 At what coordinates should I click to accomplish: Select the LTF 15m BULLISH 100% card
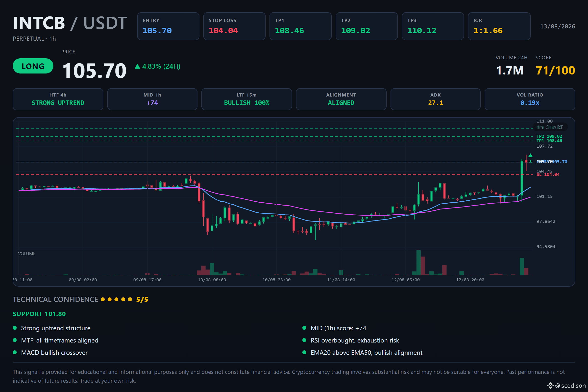point(247,99)
